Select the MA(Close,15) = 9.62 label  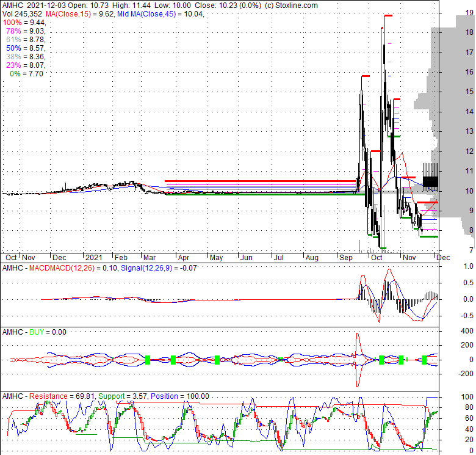coord(80,14)
